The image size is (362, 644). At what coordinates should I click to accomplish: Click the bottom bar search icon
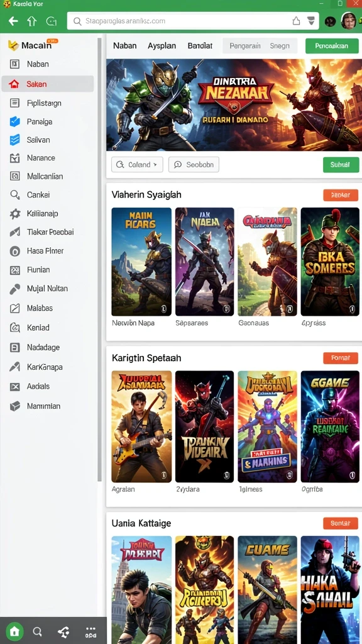coord(37,631)
